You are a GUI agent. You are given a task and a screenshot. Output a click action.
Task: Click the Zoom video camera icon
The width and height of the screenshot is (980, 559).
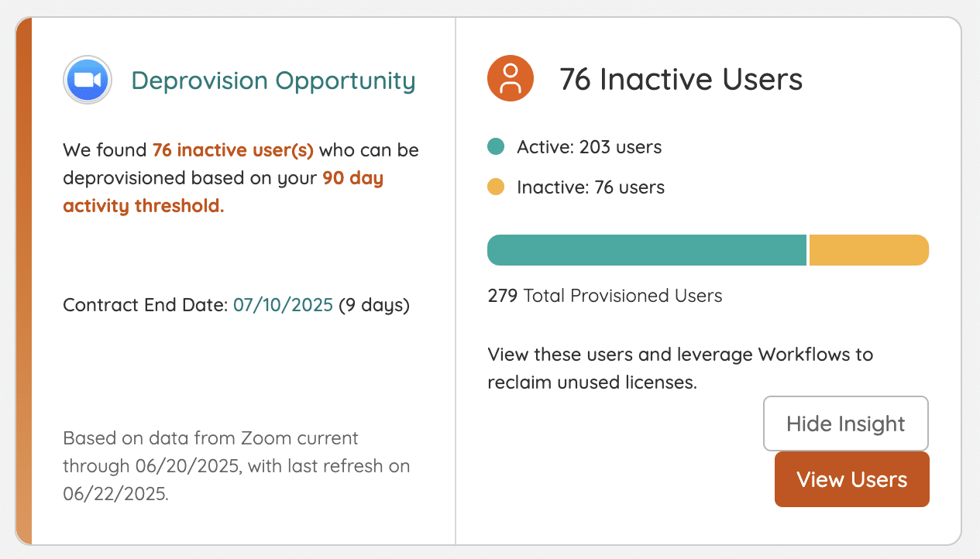click(x=87, y=79)
